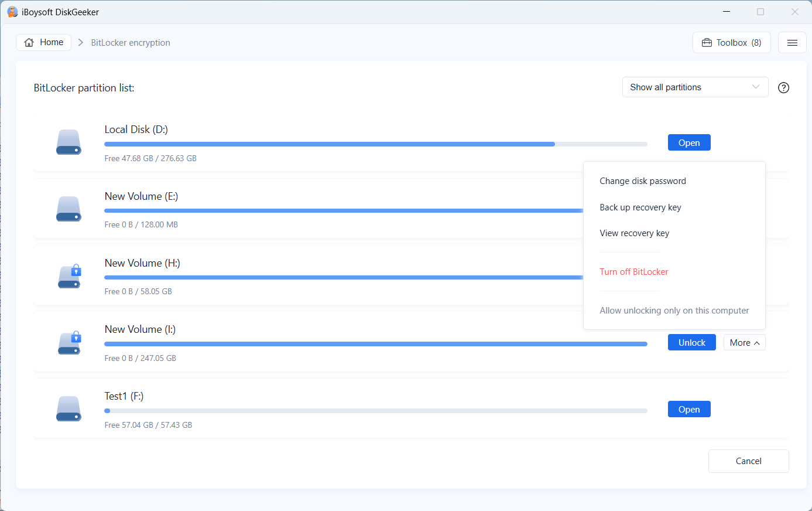Click the New Volume (I:) name
812x511 pixels.
pyautogui.click(x=140, y=329)
